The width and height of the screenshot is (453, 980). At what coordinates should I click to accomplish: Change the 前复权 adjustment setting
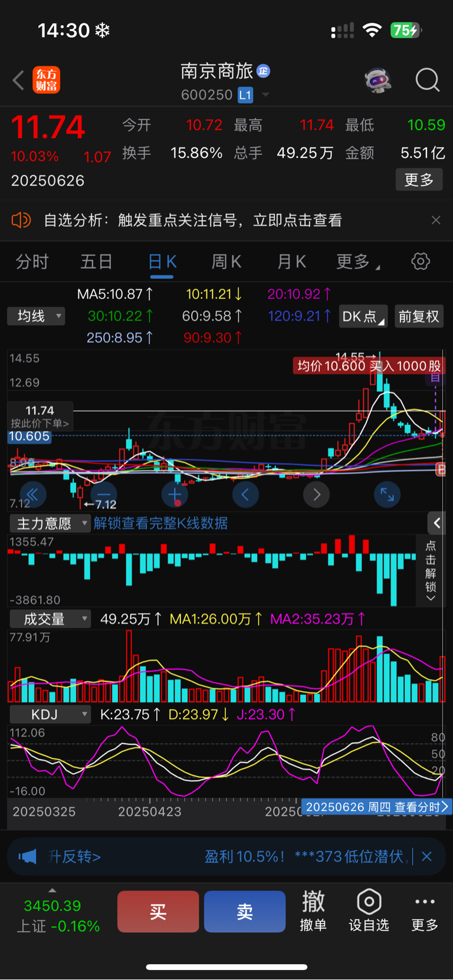click(419, 316)
